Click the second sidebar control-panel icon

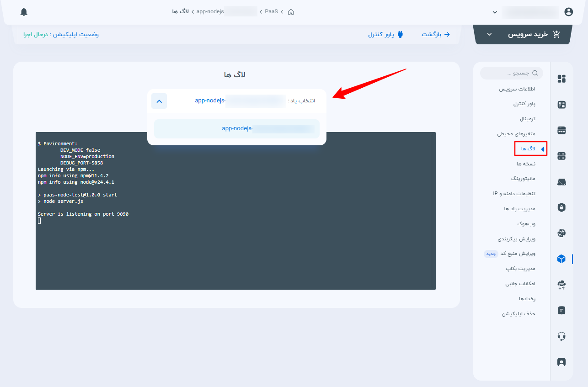(x=561, y=105)
